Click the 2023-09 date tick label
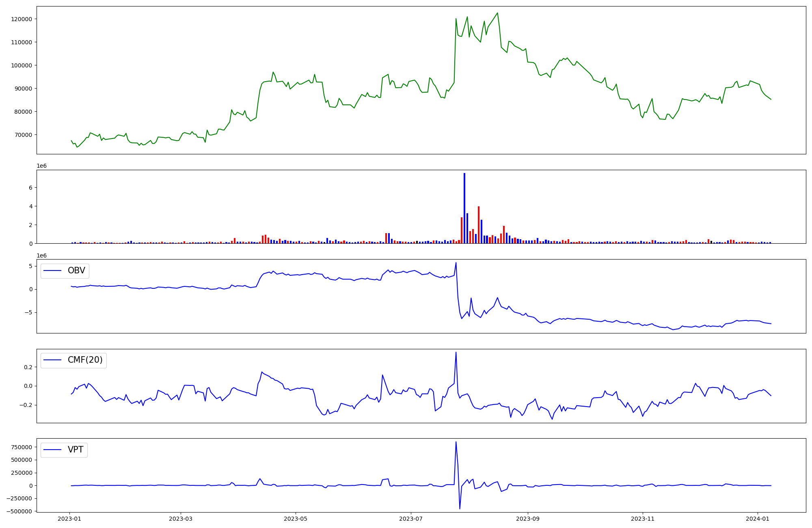Viewport: 812px width, 528px height. pyautogui.click(x=527, y=518)
